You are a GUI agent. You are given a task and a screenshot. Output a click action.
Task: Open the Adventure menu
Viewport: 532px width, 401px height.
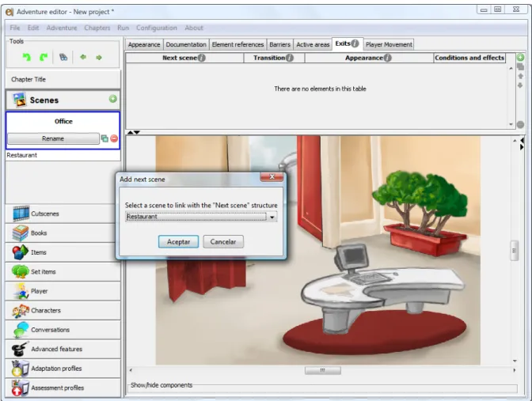62,28
